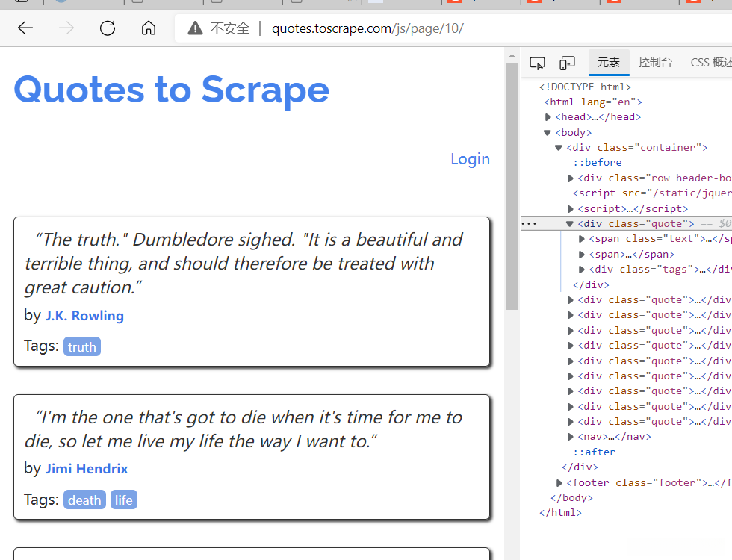Click the death tag badge

(84, 500)
